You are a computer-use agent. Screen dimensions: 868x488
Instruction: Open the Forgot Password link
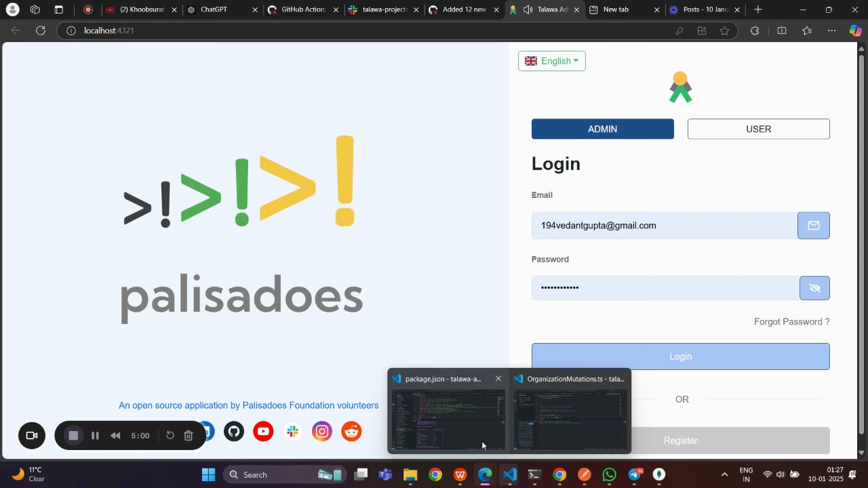coord(792,322)
